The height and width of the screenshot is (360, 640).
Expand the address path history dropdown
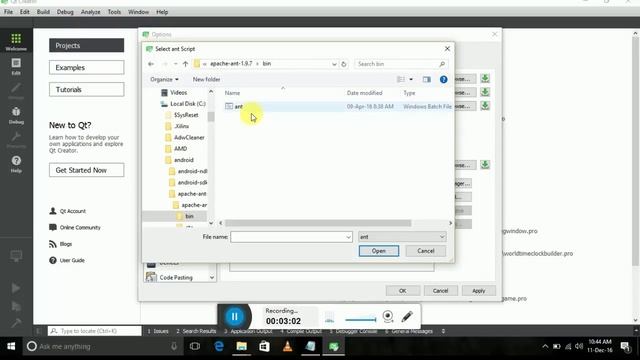pyautogui.click(x=334, y=64)
